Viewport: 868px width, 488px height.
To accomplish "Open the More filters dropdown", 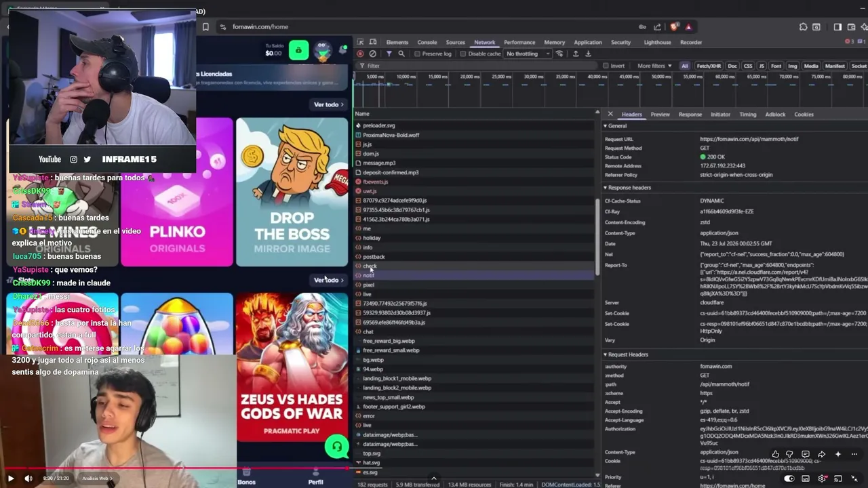I will [x=654, y=66].
